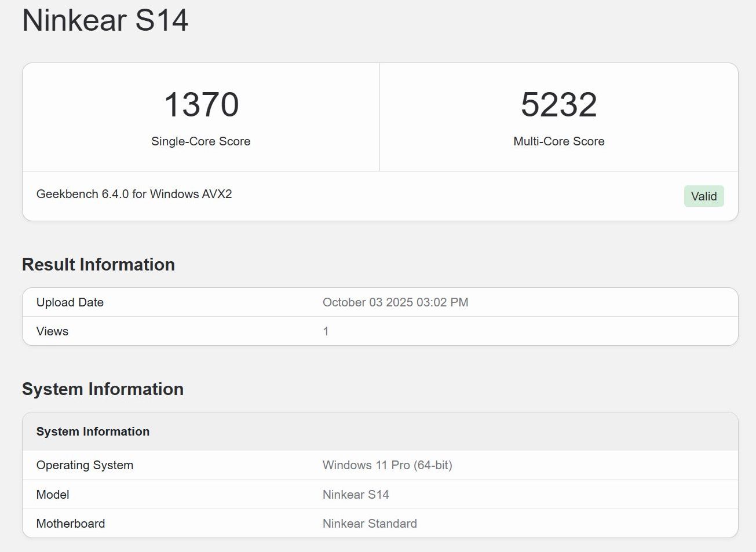Click the Ninkear S14 page title
Screen dimensions: 756x552
point(105,20)
